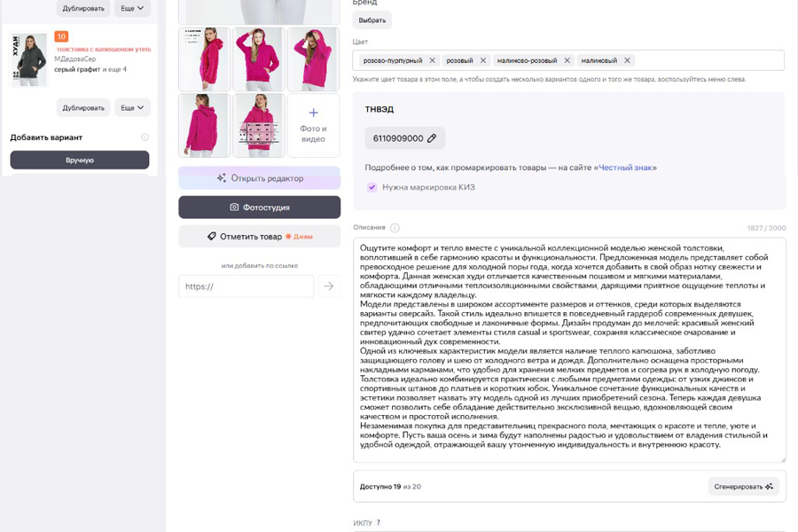Click the малиновый tag label
The height and width of the screenshot is (532, 798).
tap(599, 60)
